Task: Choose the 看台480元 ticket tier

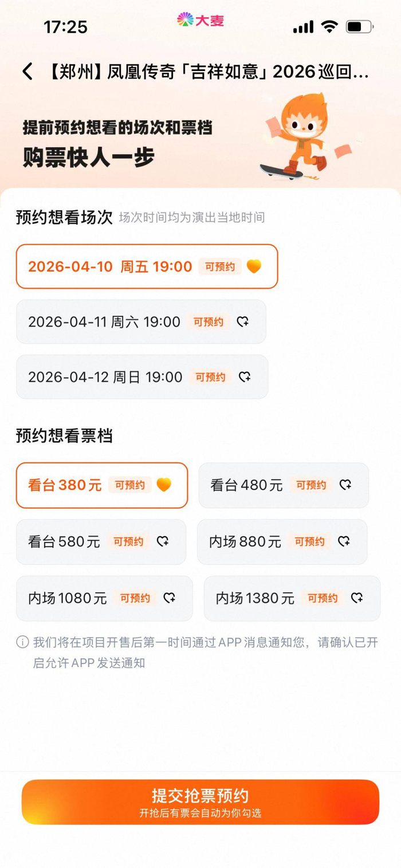Action: click(247, 485)
